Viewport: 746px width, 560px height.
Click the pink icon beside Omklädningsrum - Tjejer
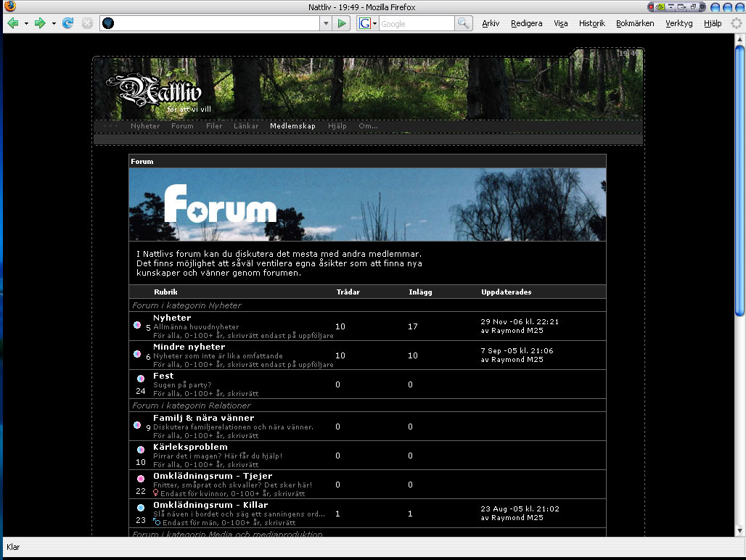pyautogui.click(x=141, y=479)
